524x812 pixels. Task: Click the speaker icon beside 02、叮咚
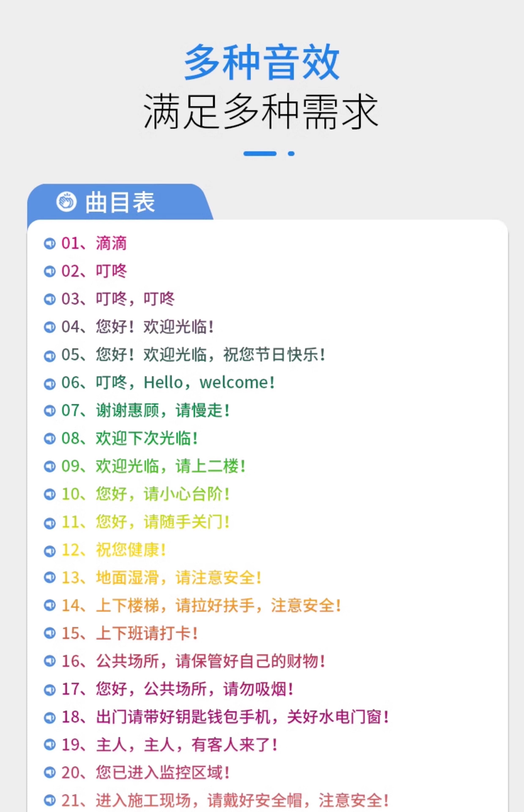[x=50, y=272]
